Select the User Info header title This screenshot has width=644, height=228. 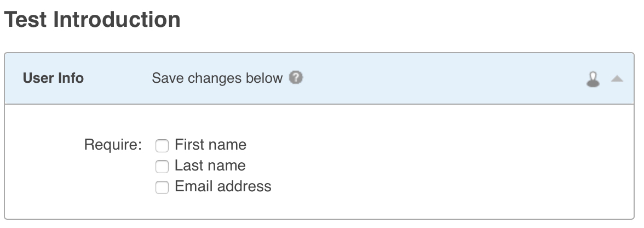pos(53,78)
